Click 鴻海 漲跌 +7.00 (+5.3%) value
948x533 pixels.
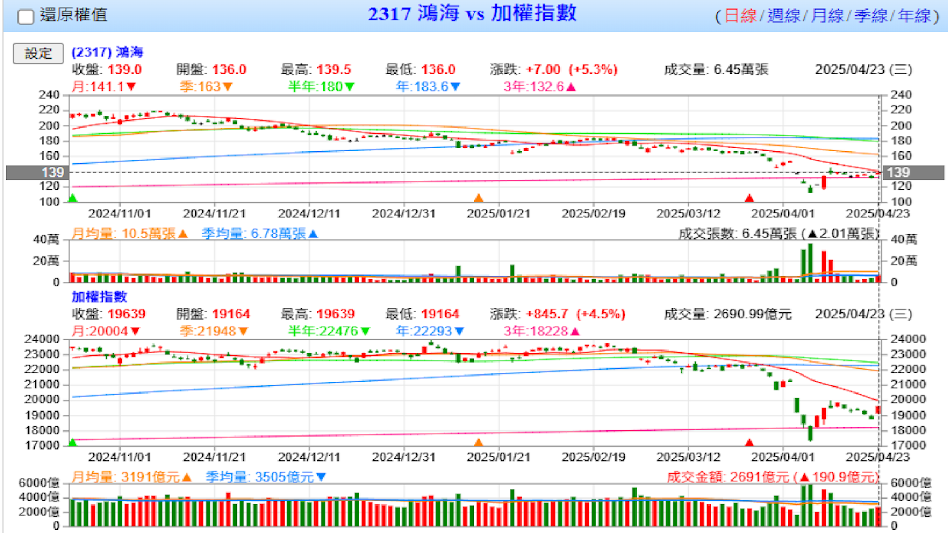(571, 69)
